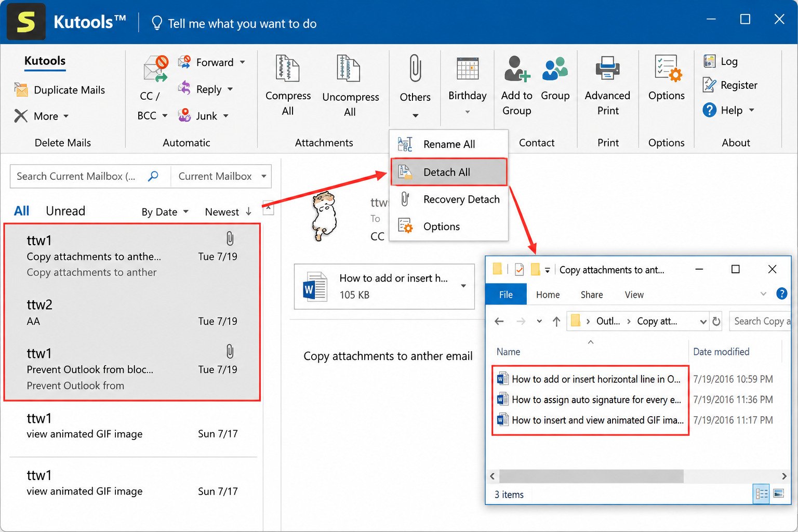Screen dimensions: 798x532
Task: Open the File tab in Explorer window
Action: coord(506,295)
